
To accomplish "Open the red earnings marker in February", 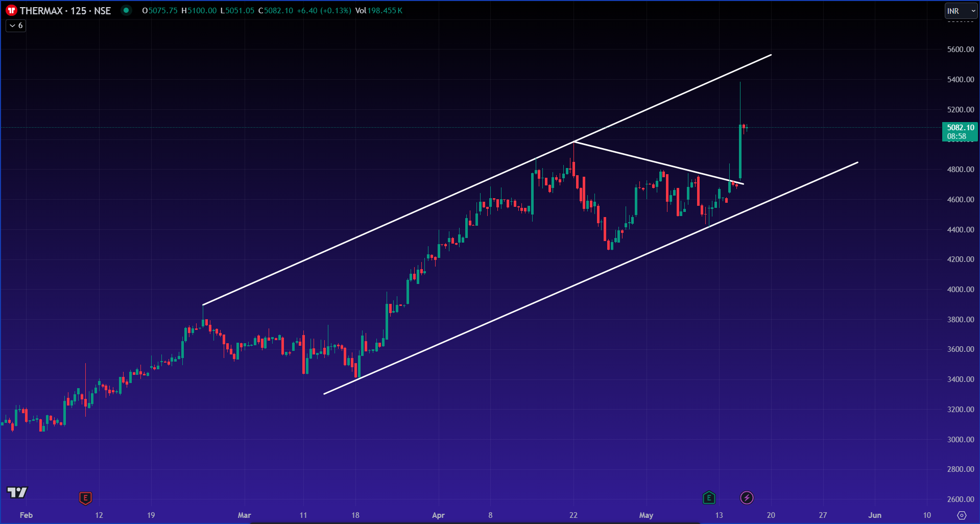I will tap(85, 498).
